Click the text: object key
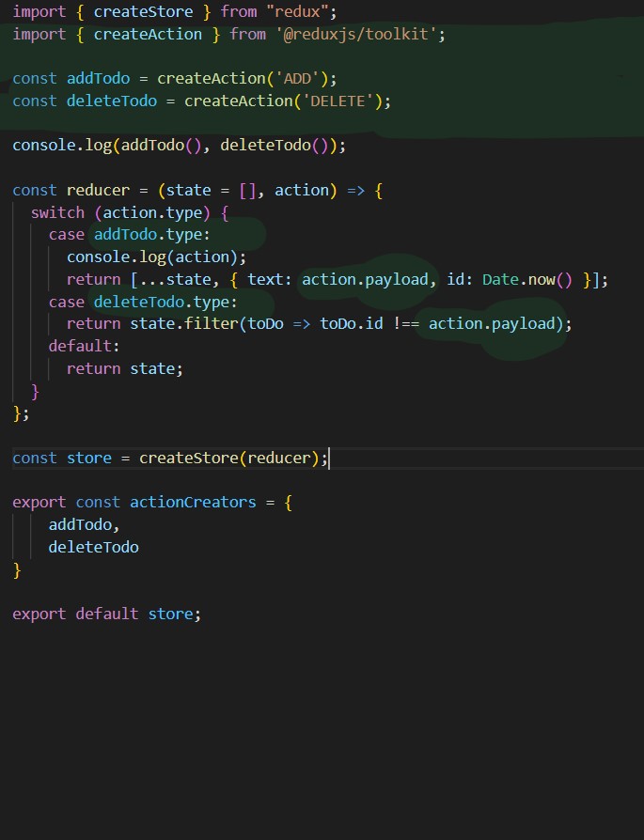The height and width of the screenshot is (840, 644). coord(270,280)
